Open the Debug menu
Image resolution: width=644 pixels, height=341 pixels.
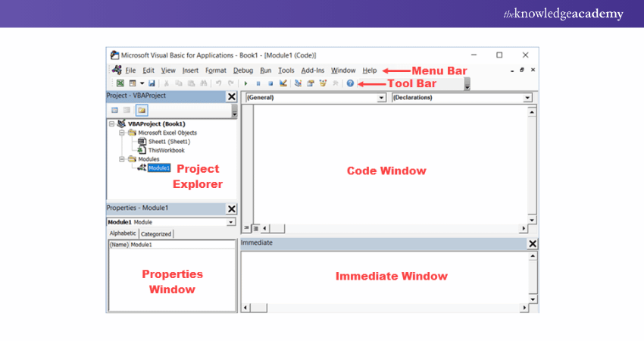pos(242,70)
